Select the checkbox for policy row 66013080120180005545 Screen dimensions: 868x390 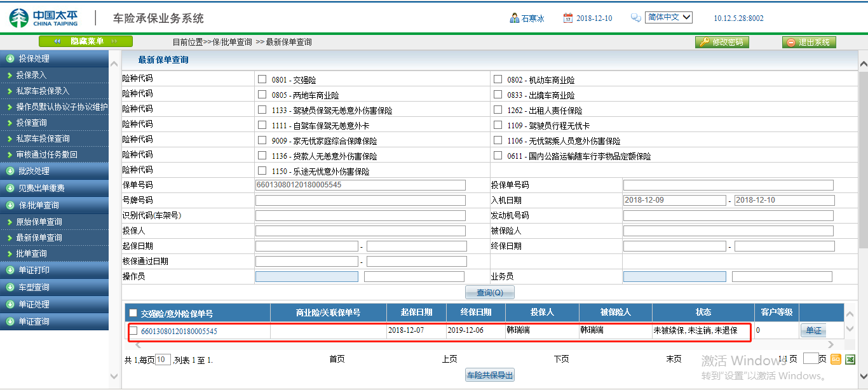(133, 330)
